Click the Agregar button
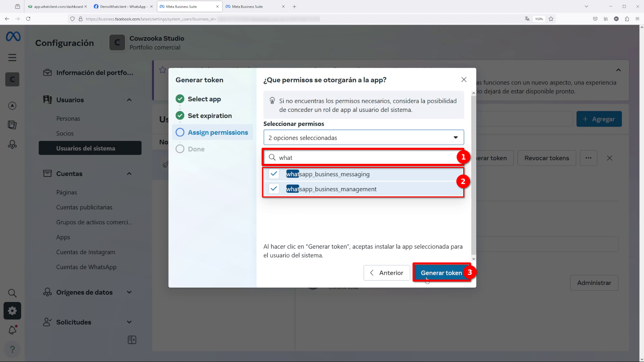 599,119
